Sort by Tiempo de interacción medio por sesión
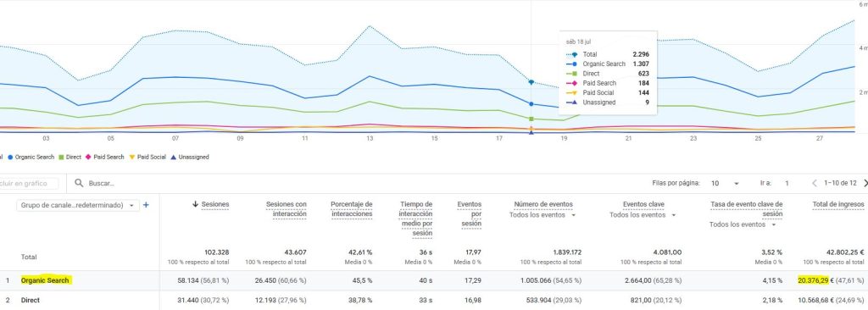Image resolution: width=868 pixels, height=310 pixels. pyautogui.click(x=415, y=219)
